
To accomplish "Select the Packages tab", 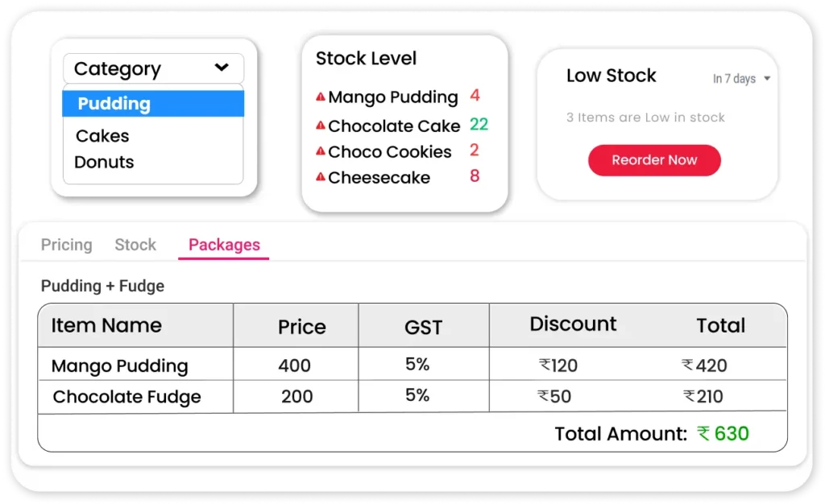I will click(x=224, y=245).
